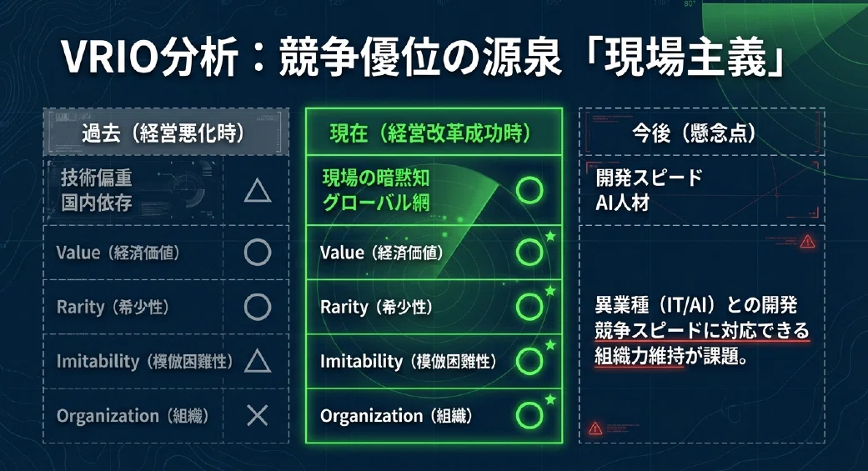Click the triangle icon beside 技術偏重 国内依存
Image resolution: width=868 pixels, height=471 pixels.
point(258,192)
